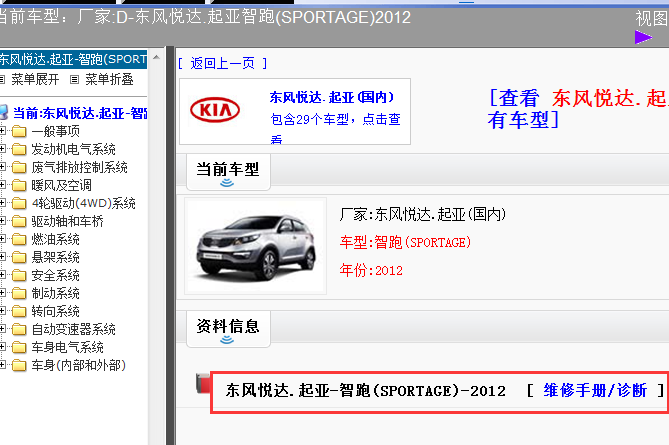
Task: Expand the 悬架系统 tree node
Action: [2, 257]
